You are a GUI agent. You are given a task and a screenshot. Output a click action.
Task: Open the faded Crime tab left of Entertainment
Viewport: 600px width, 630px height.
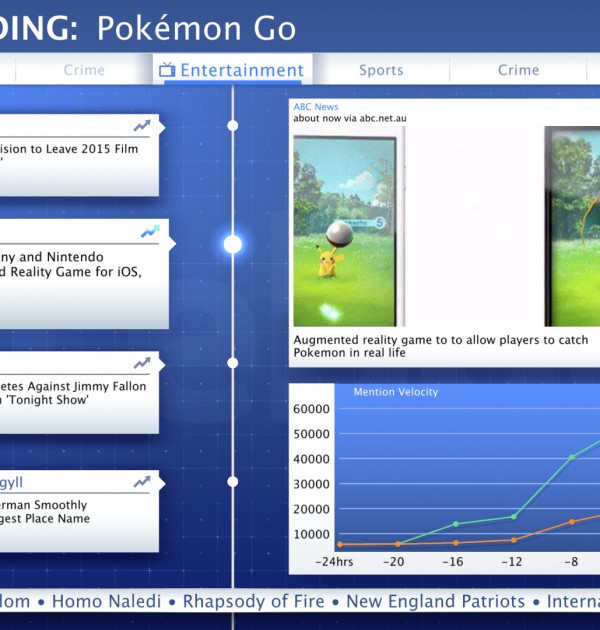point(84,70)
